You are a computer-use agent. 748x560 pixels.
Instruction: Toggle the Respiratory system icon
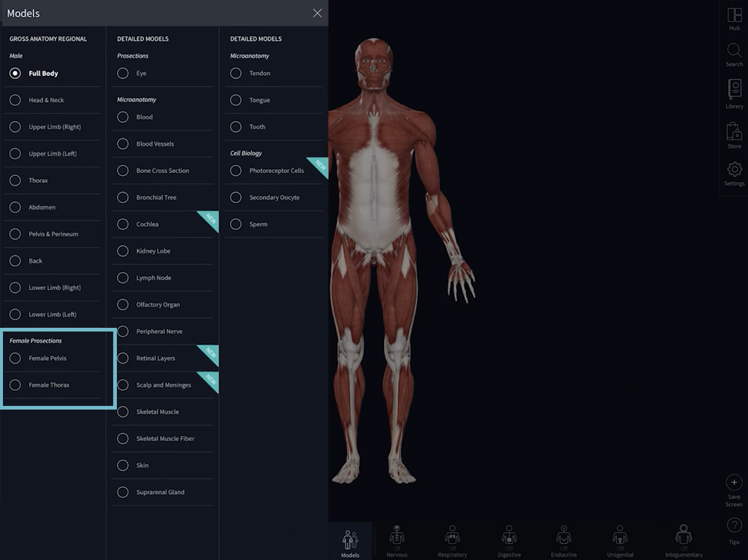(452, 536)
